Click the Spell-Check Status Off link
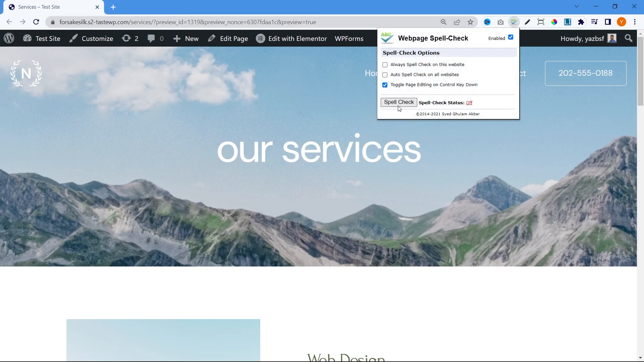 pos(470,102)
